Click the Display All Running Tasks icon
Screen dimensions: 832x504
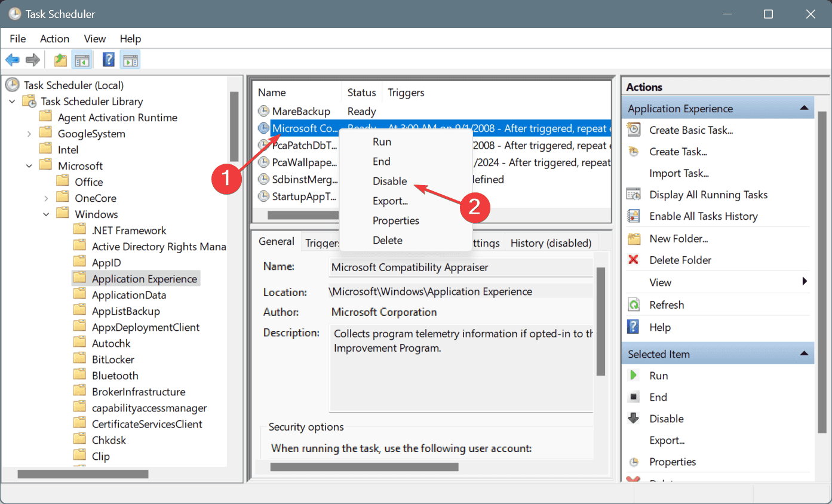[x=634, y=195]
